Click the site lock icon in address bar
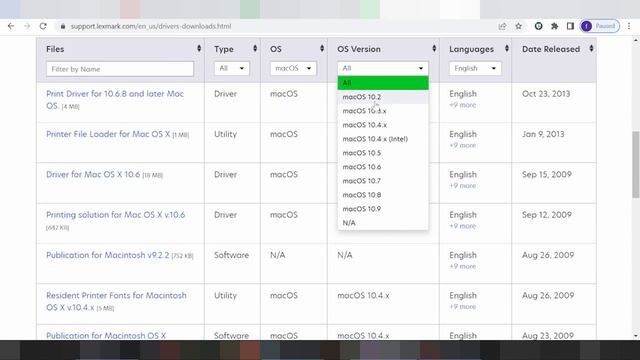 pyautogui.click(x=62, y=26)
